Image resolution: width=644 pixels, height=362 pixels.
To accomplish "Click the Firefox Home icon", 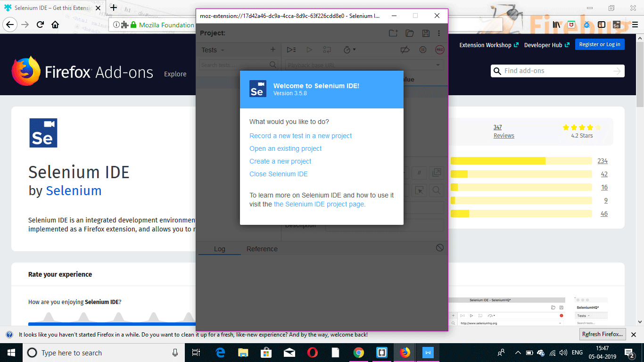I will pyautogui.click(x=55, y=25).
